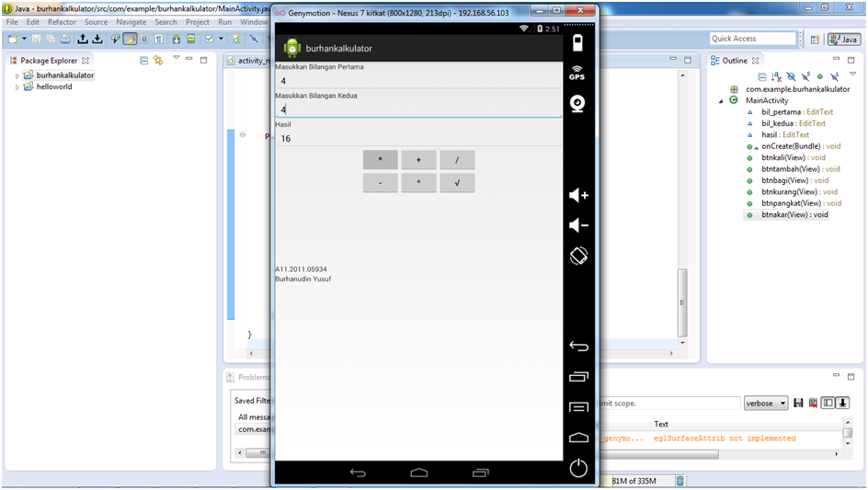868x490 pixels.
Task: Collapse all in Package Explorer
Action: coord(144,61)
